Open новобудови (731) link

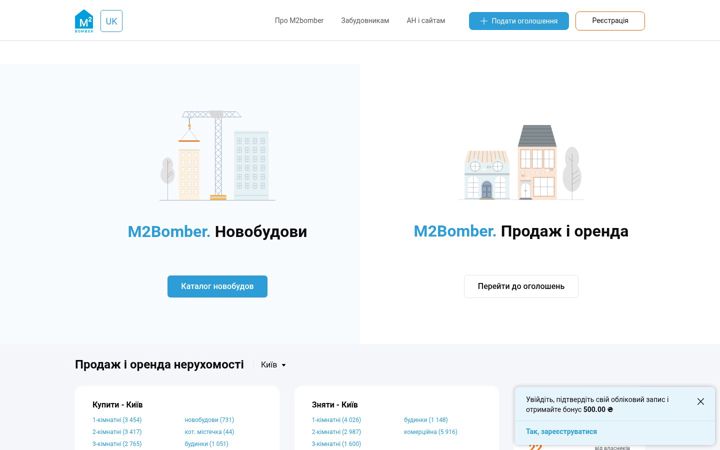point(209,420)
